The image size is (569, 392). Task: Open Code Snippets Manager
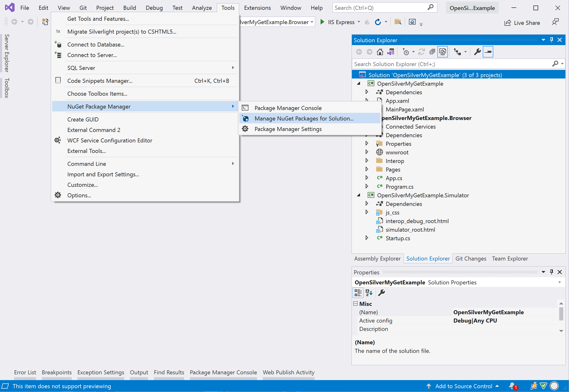click(145, 81)
